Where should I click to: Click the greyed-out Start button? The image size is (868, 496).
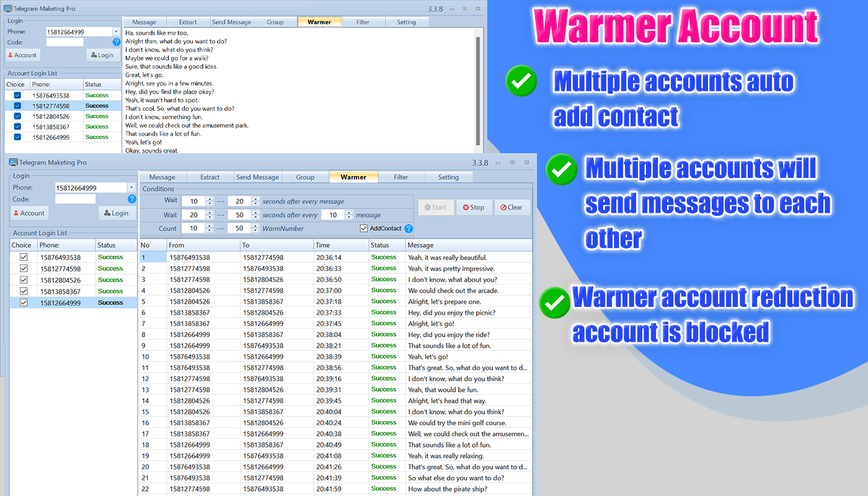tap(436, 208)
